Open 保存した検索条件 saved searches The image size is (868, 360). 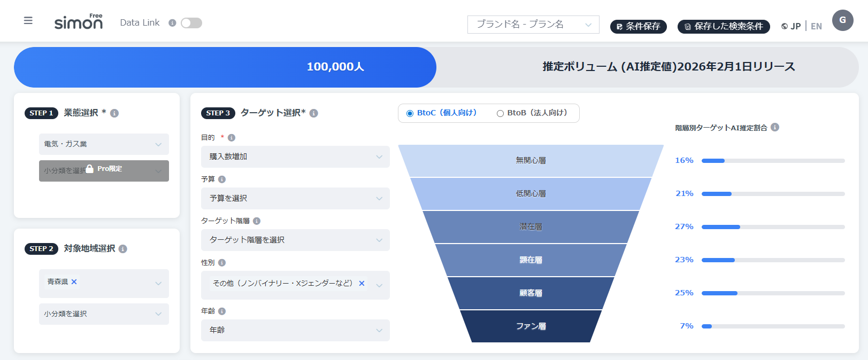723,26
